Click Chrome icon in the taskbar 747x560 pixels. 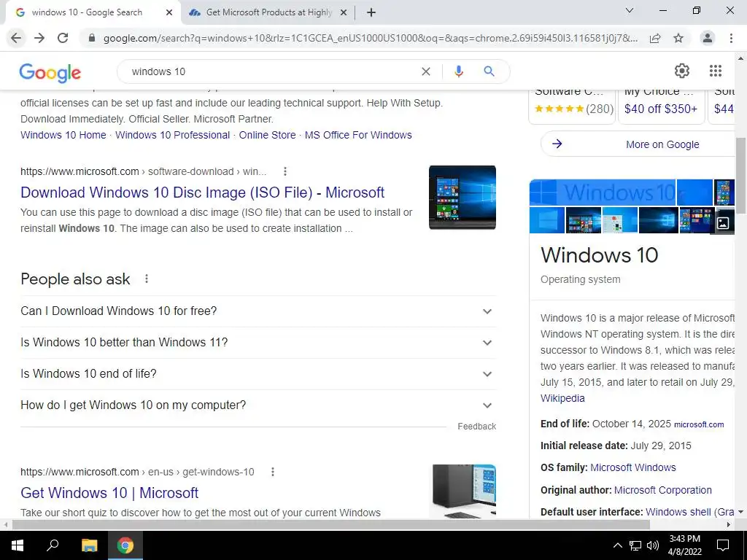click(x=125, y=545)
